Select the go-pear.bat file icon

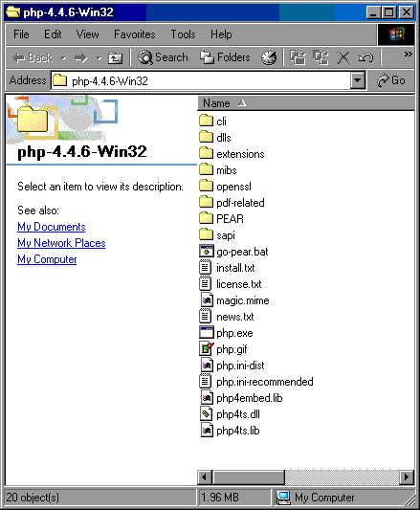(x=206, y=251)
